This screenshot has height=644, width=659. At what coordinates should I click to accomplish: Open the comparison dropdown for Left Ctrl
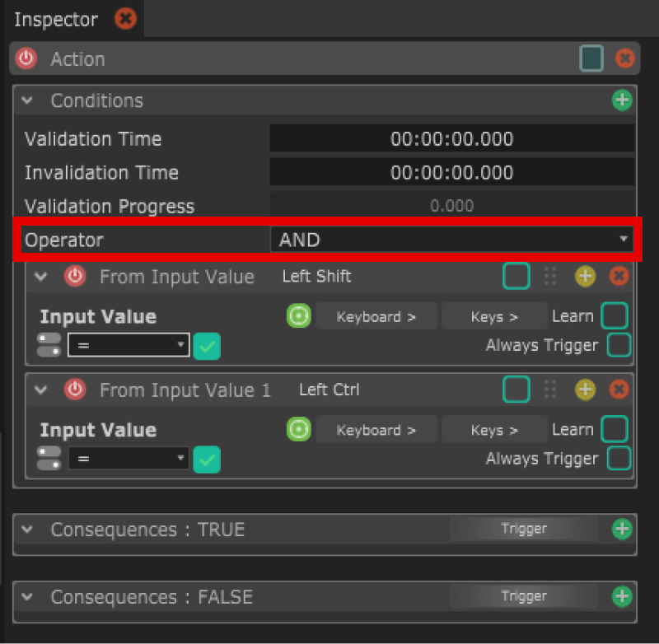pos(129,459)
